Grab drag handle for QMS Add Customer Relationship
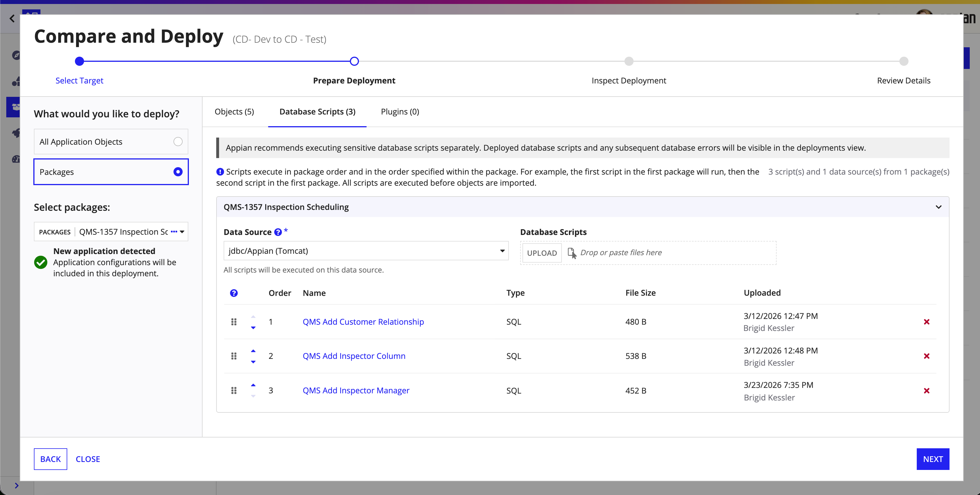The width and height of the screenshot is (980, 495). (x=234, y=322)
